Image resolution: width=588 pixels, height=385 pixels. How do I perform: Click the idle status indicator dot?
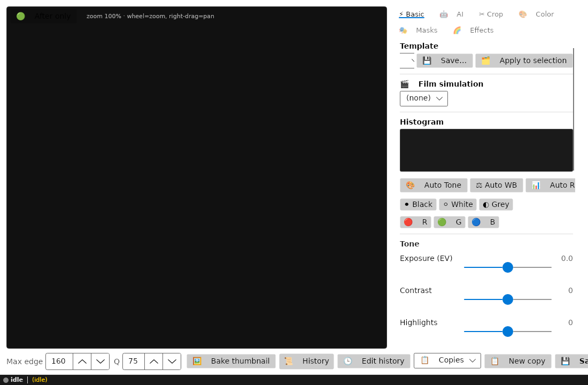click(6, 380)
